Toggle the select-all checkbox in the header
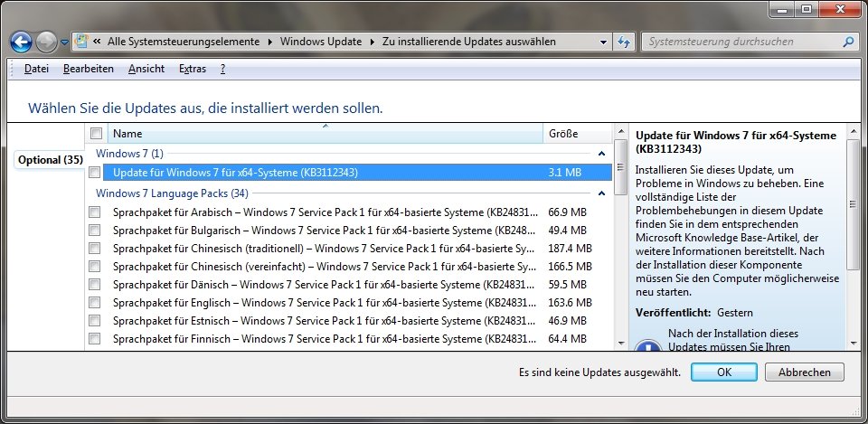The image size is (868, 424). tap(97, 134)
